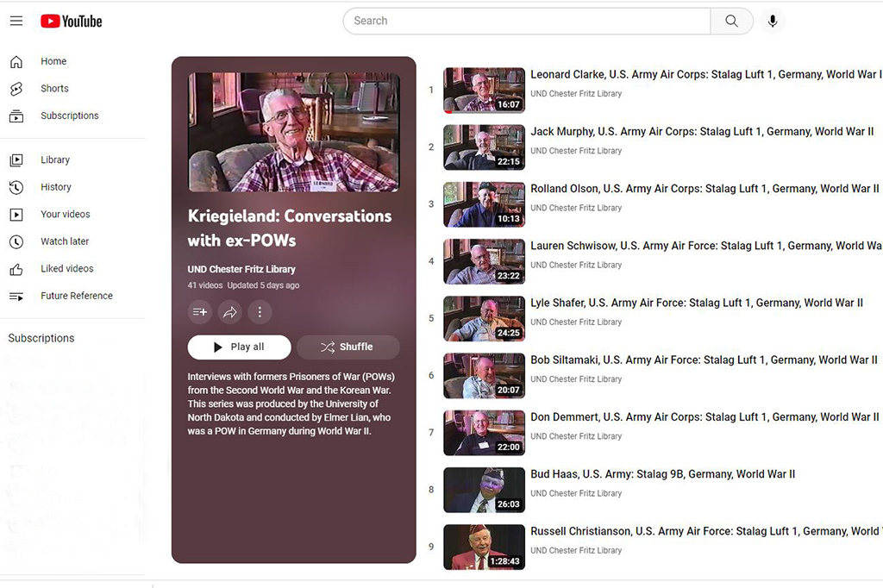Click the YouTube logo
This screenshot has height=588, width=883.
(71, 22)
